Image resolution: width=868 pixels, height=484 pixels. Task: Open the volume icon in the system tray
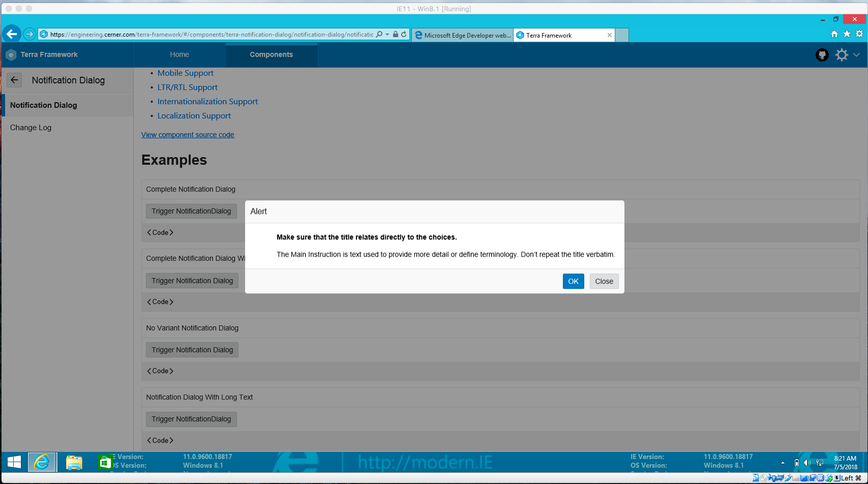click(809, 463)
